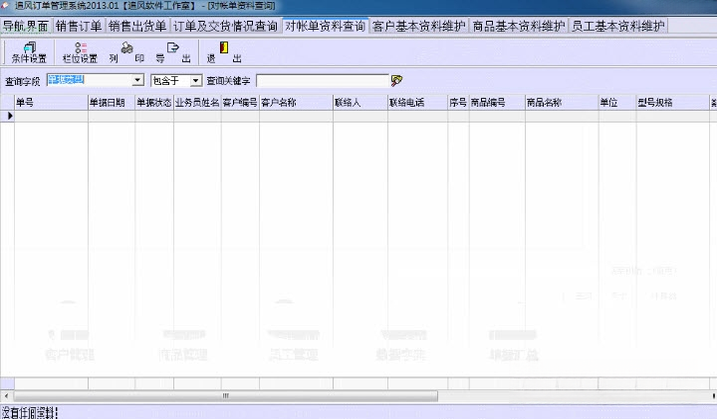Click the scrollbar left arrow
Viewport: 717px width, 419px height.
[6, 396]
